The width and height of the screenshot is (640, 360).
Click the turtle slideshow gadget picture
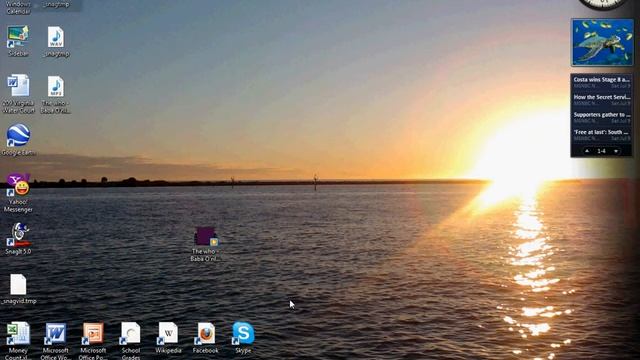(602, 42)
